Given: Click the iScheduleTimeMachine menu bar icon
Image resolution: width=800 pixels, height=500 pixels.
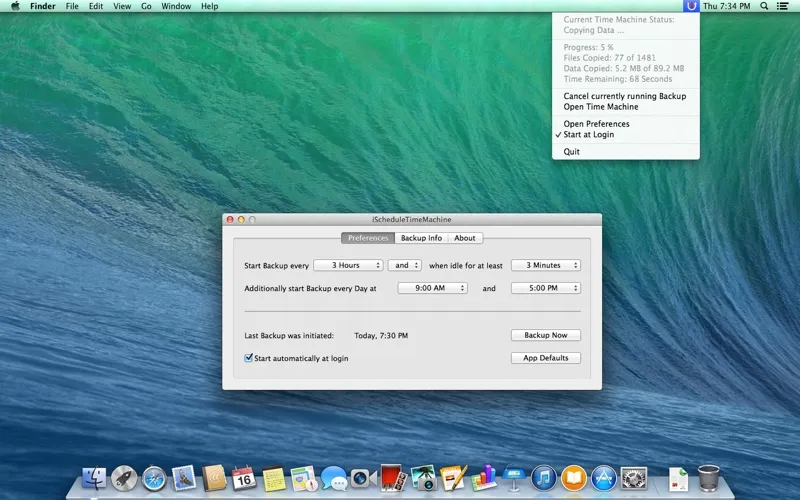Looking at the screenshot, I should pos(691,6).
